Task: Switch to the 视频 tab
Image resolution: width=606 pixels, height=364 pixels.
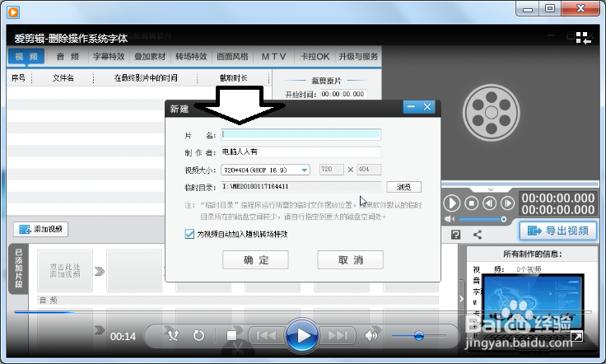Action: coord(26,57)
